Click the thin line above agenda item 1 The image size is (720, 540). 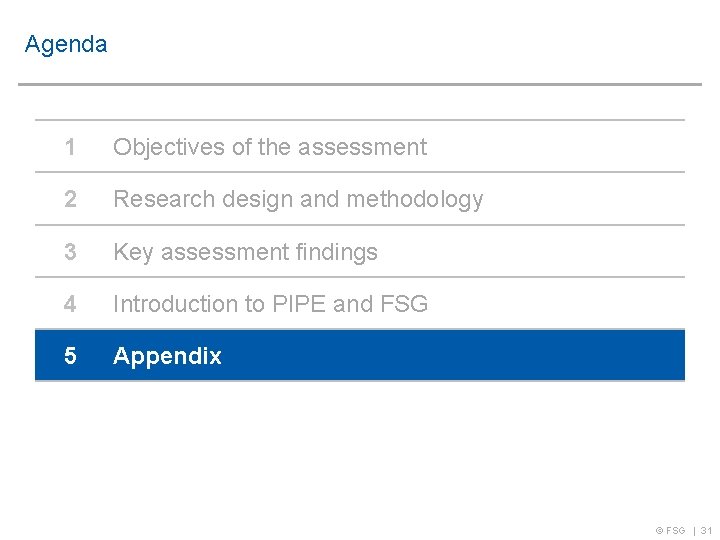[360, 120]
